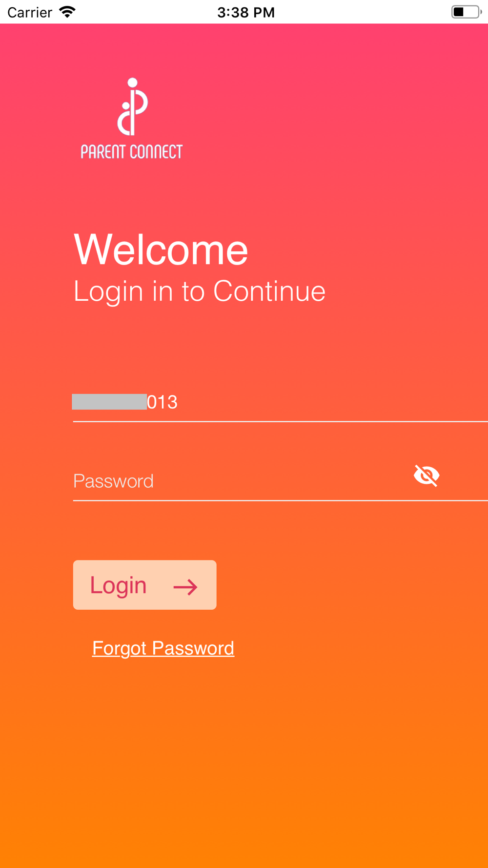Click the Login button label
The width and height of the screenshot is (488, 868).
(118, 585)
